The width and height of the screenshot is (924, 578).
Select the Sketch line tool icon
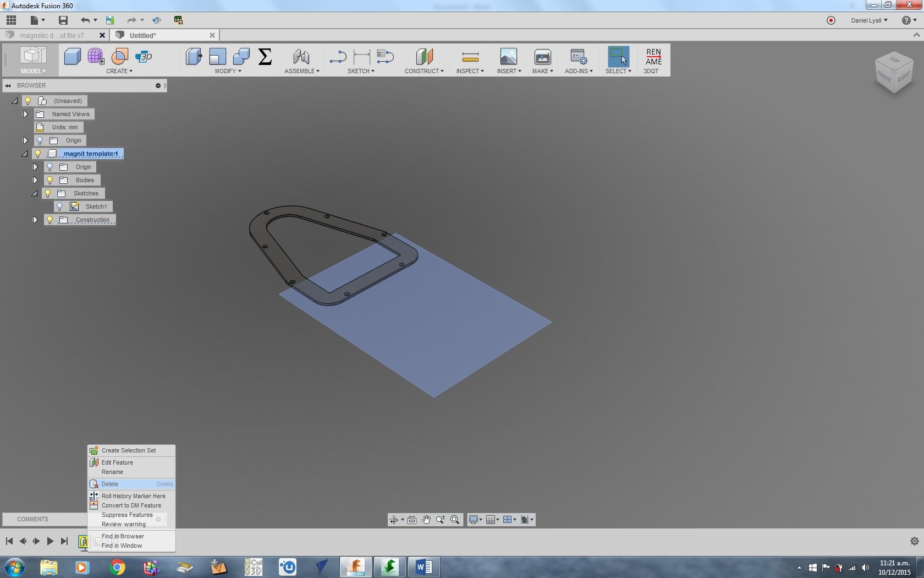337,56
